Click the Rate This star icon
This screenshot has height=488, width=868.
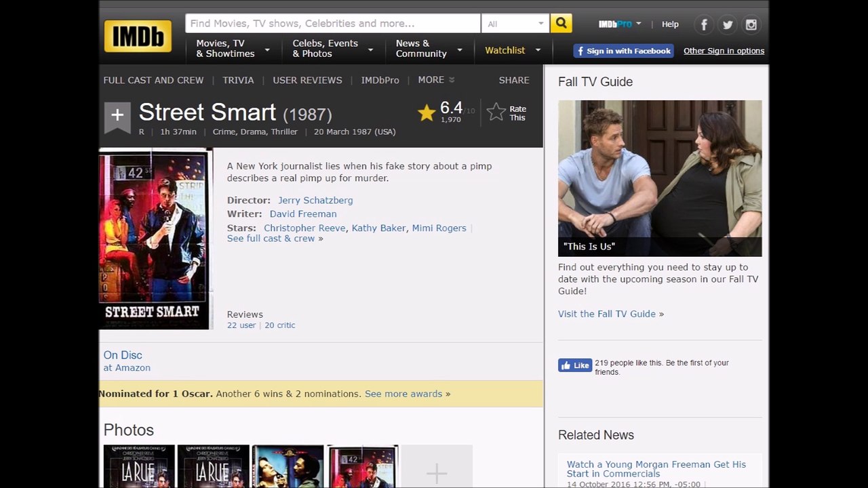click(496, 113)
